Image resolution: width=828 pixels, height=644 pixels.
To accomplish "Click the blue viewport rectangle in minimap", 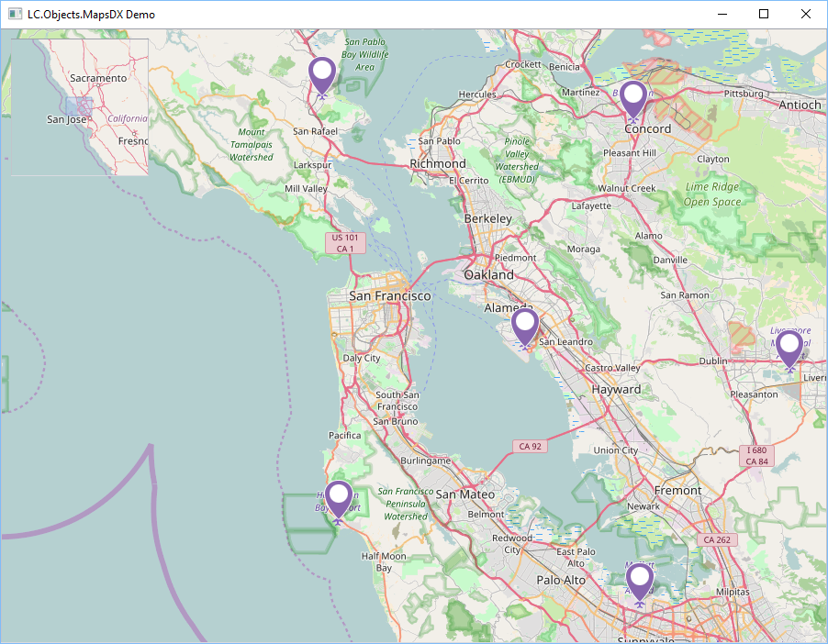I will pos(79,106).
